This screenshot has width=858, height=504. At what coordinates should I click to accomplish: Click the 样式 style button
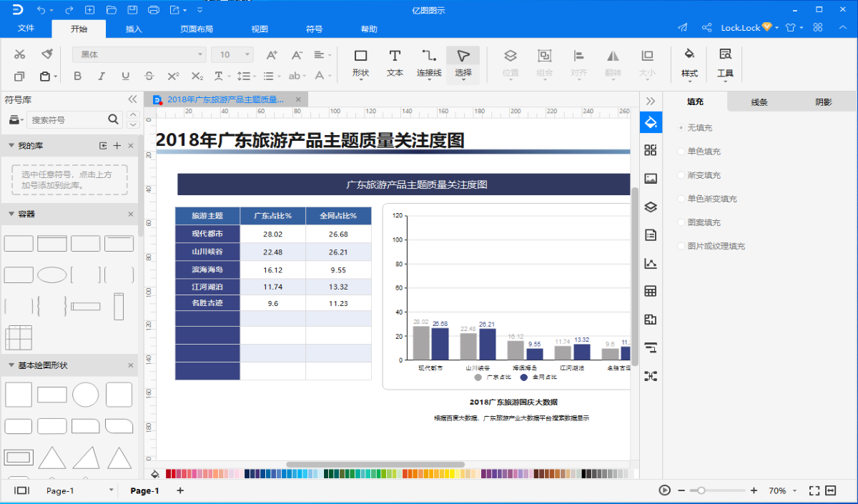pyautogui.click(x=689, y=64)
